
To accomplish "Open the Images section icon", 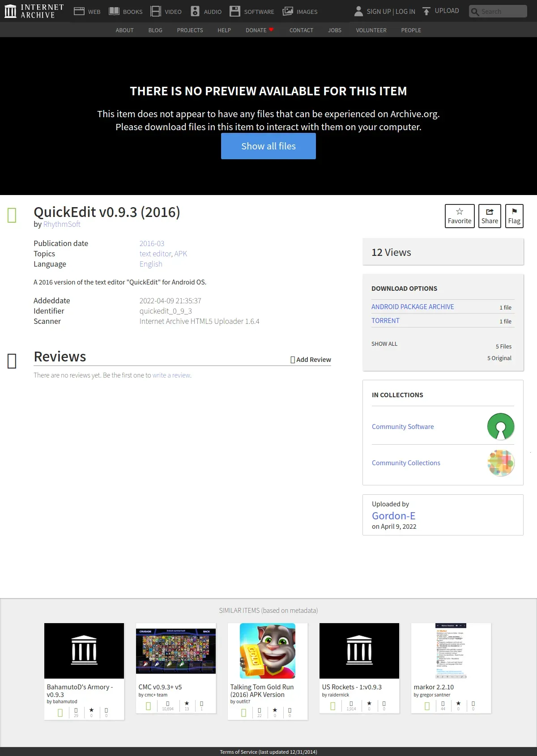I will [288, 11].
